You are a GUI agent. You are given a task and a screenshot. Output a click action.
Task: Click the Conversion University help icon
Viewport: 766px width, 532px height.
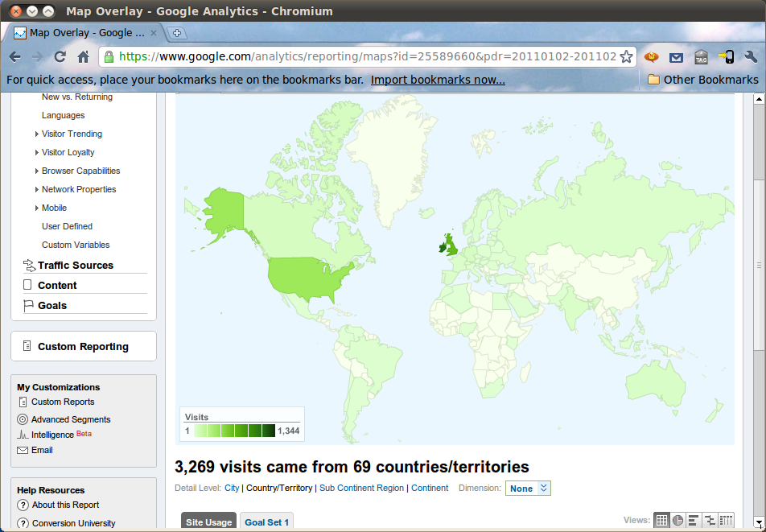(23, 522)
